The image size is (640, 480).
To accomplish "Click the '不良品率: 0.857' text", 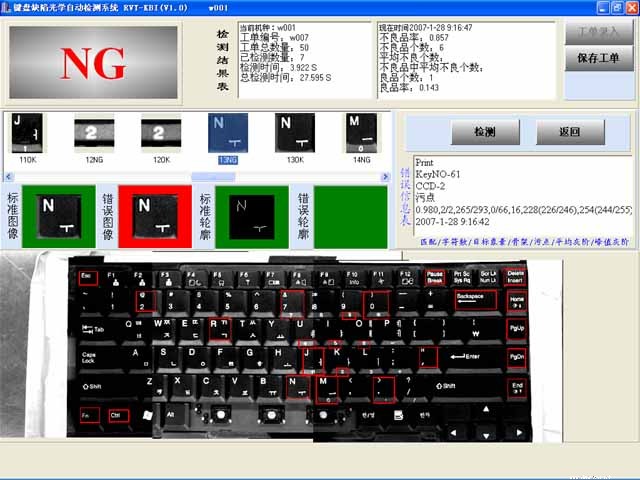I will pyautogui.click(x=413, y=38).
